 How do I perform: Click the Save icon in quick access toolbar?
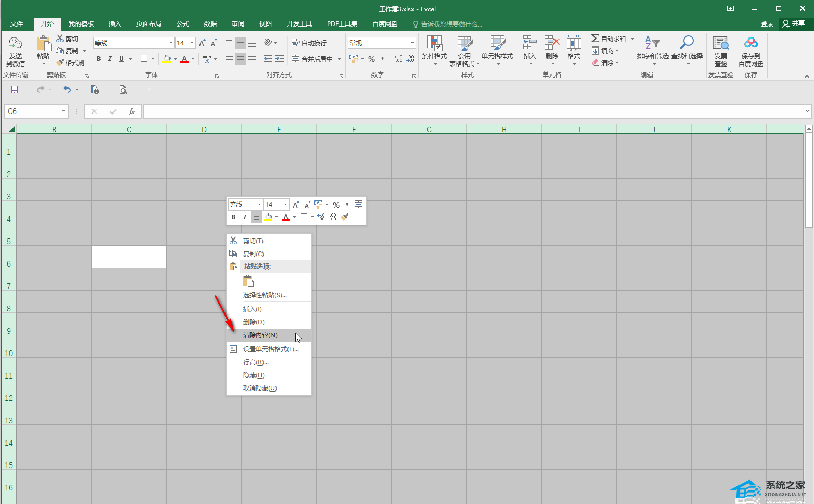coord(15,90)
